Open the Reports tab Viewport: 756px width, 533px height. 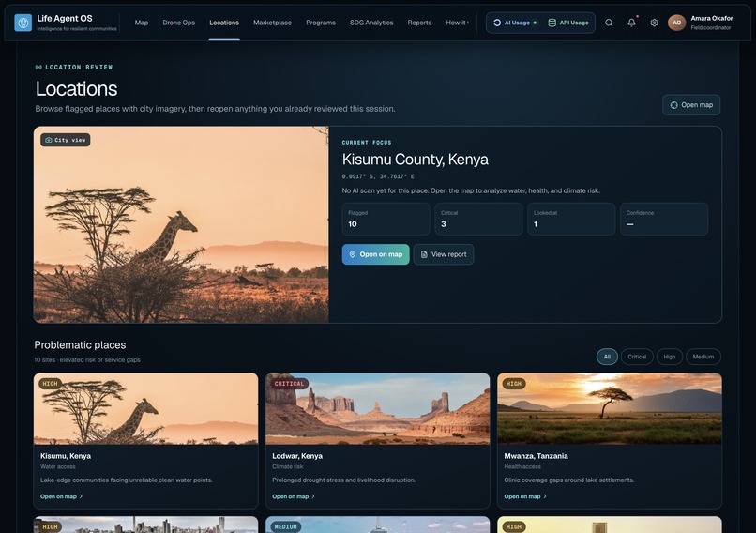[x=419, y=23]
